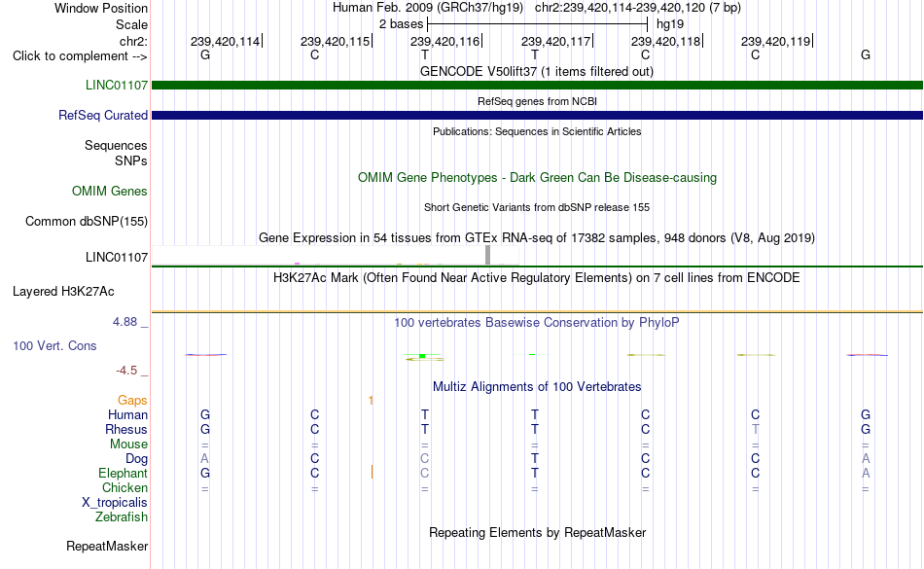Viewport: 924px width, 569px height.
Task: Click the 'Click to complement -->' label
Action: (x=80, y=56)
